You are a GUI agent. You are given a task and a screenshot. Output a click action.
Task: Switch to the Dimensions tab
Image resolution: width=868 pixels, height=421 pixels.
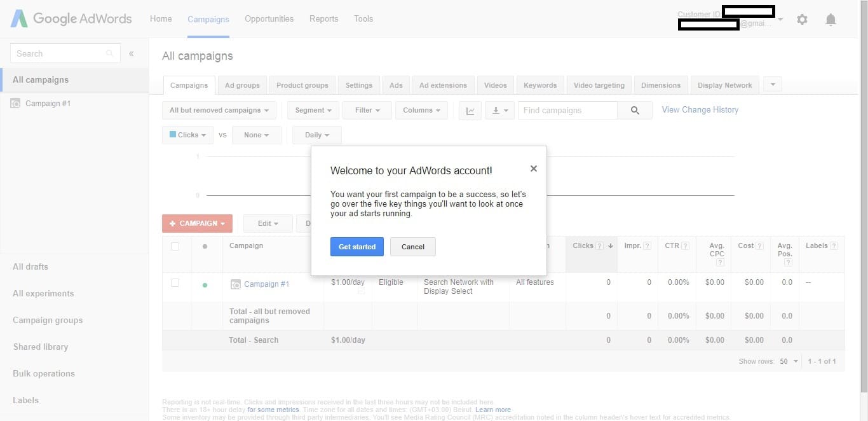pos(661,85)
